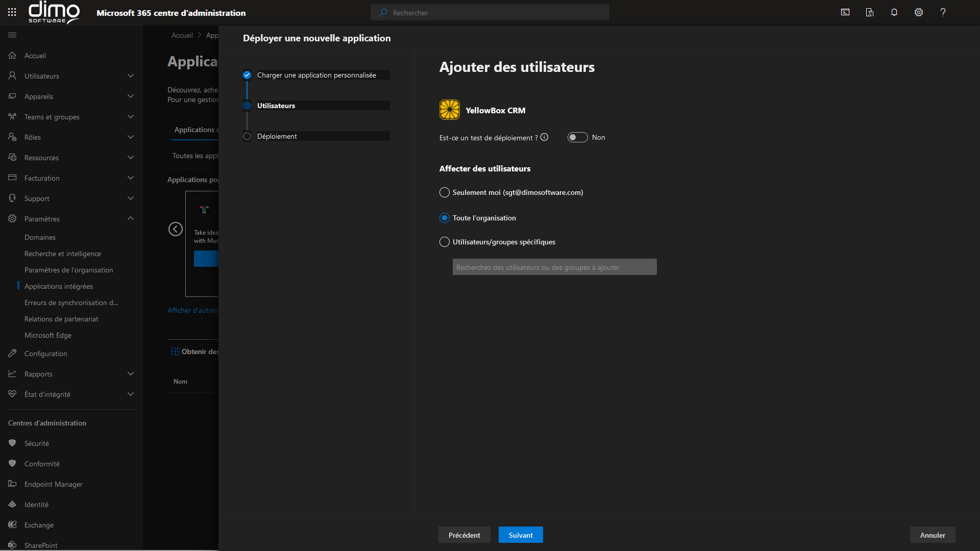
Task: Click the notifications bell icon
Action: 894,12
